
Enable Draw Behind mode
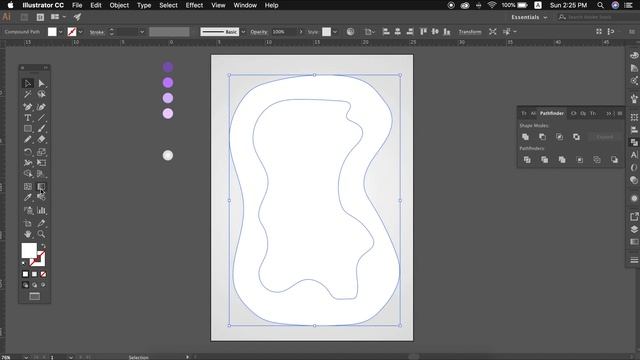[x=34, y=285]
